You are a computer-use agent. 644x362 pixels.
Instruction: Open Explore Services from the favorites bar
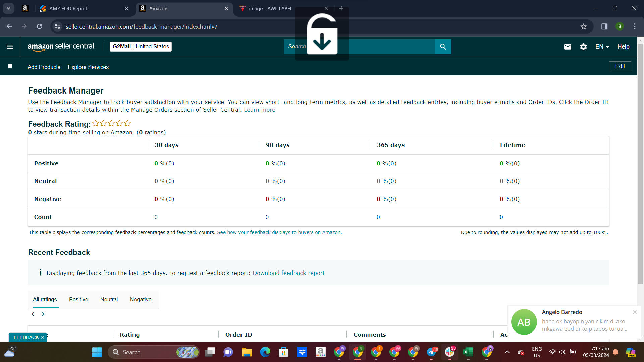click(88, 67)
